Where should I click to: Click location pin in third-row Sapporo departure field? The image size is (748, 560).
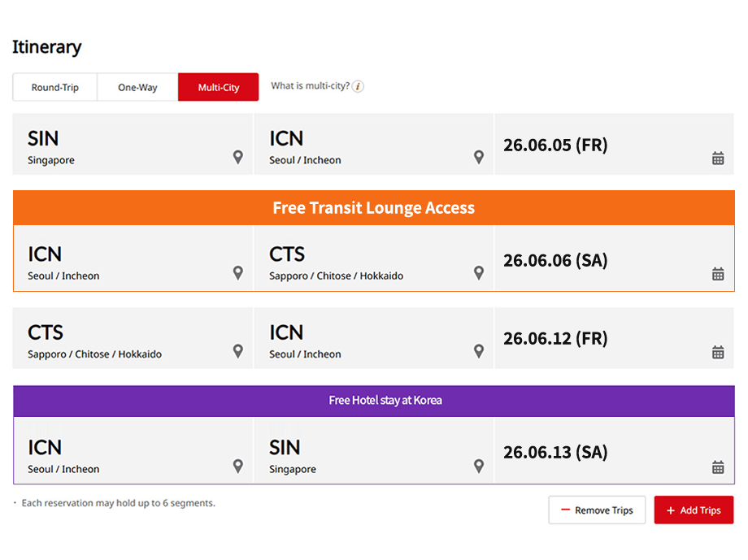237,351
